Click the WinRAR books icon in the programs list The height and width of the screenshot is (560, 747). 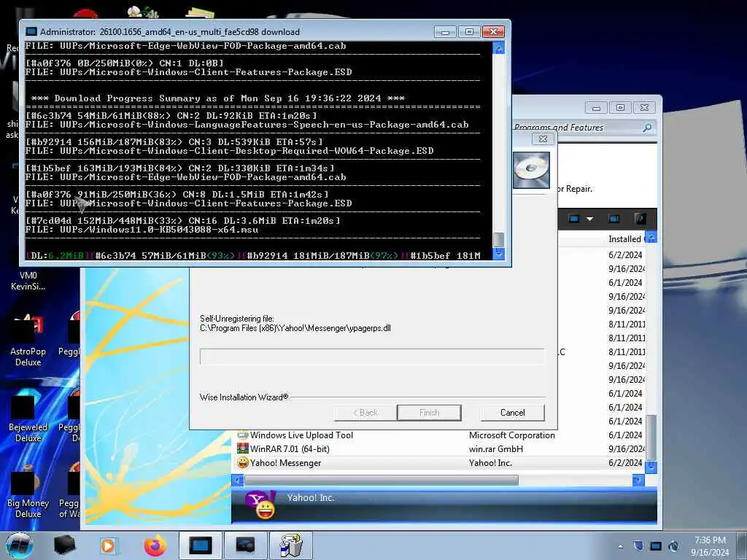pyautogui.click(x=242, y=449)
